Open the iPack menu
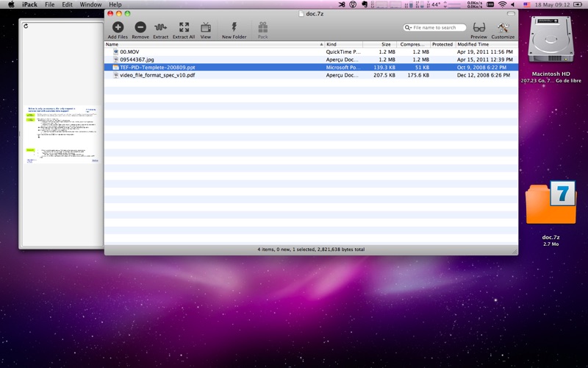 pos(29,4)
